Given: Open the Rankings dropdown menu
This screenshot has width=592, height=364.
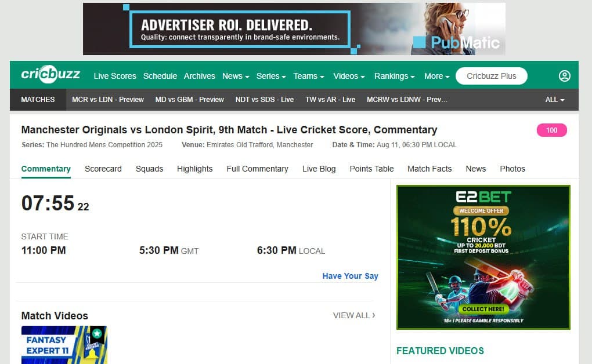Looking at the screenshot, I should pyautogui.click(x=395, y=76).
